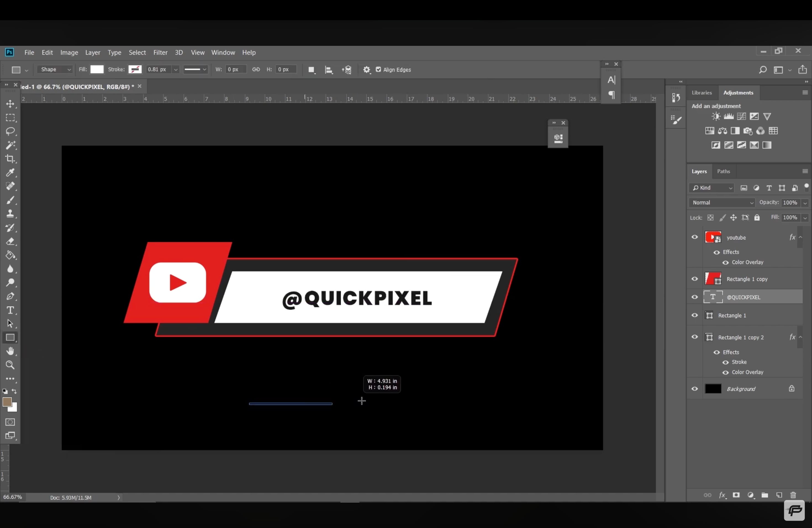This screenshot has width=812, height=528.
Task: Hide the youtube layer
Action: point(695,237)
